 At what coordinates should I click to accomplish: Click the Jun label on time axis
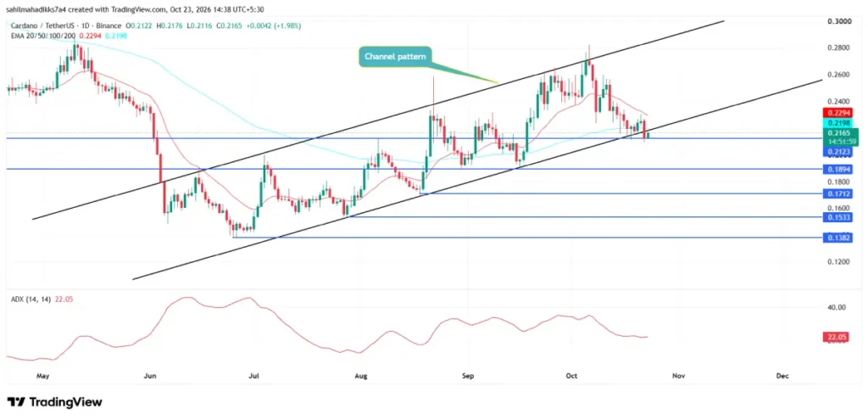click(150, 376)
